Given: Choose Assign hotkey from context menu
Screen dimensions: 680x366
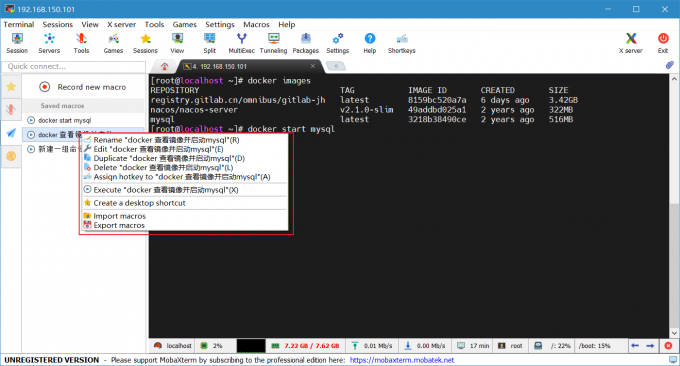Looking at the screenshot, I should pyautogui.click(x=185, y=177).
